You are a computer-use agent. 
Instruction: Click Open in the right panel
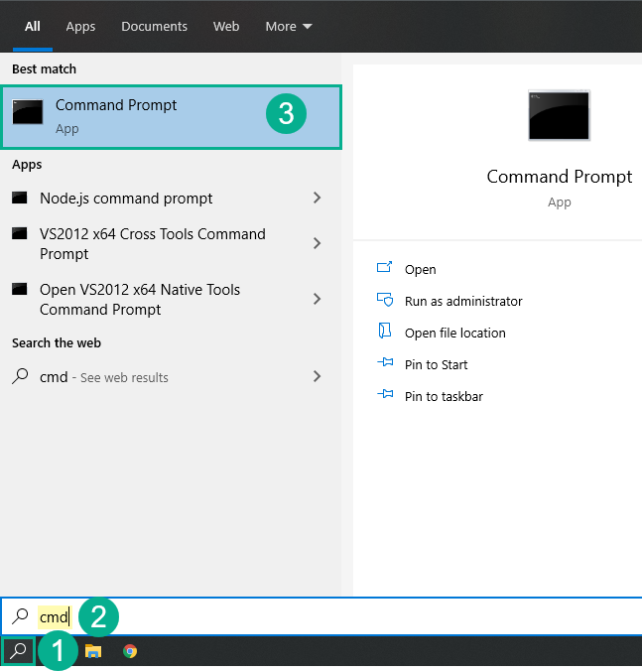pyautogui.click(x=420, y=269)
